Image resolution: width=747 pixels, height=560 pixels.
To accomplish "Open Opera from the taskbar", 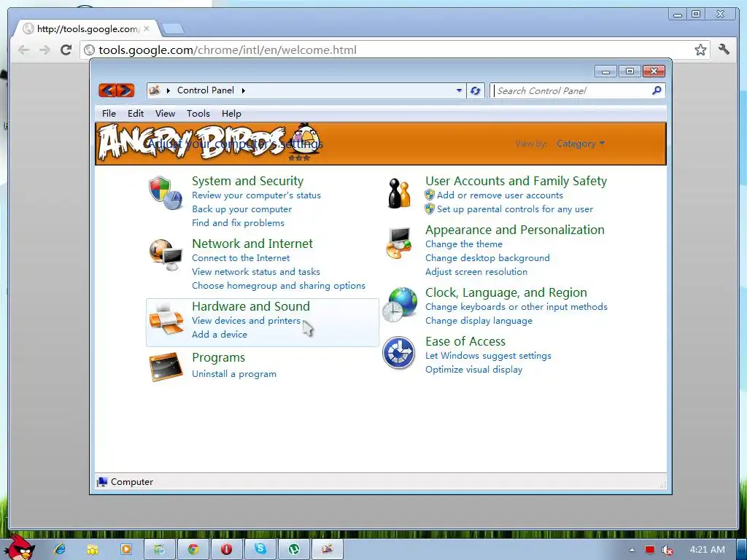I will [x=227, y=550].
